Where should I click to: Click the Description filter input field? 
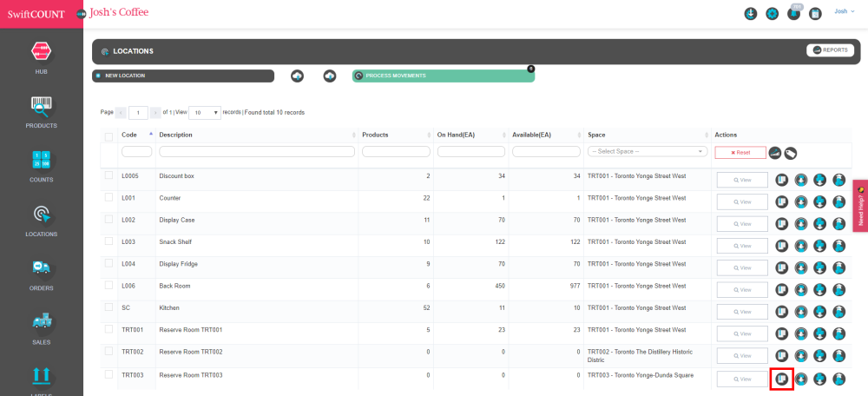coord(257,151)
